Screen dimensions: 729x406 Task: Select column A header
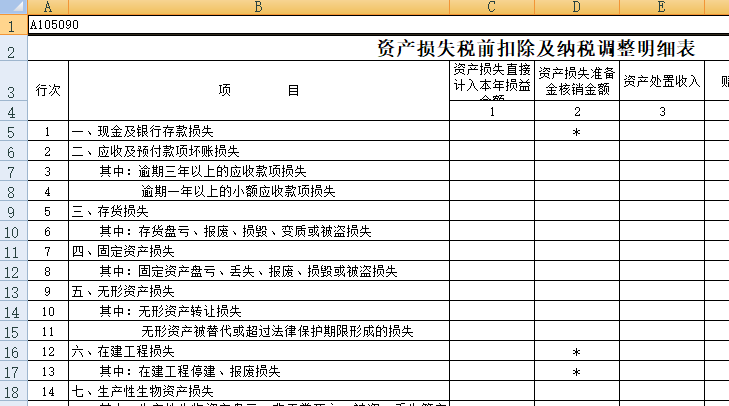coord(48,7)
